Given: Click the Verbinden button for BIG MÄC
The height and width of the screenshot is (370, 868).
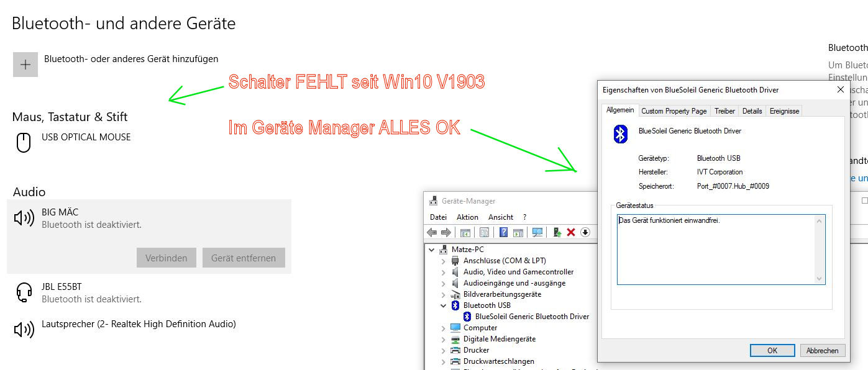Looking at the screenshot, I should click(167, 258).
